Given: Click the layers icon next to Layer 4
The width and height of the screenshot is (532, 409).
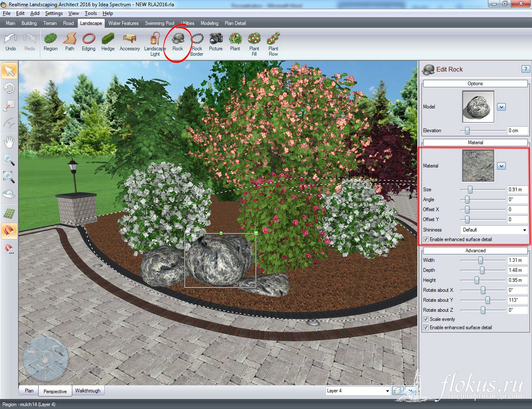Looking at the screenshot, I should pos(398,391).
